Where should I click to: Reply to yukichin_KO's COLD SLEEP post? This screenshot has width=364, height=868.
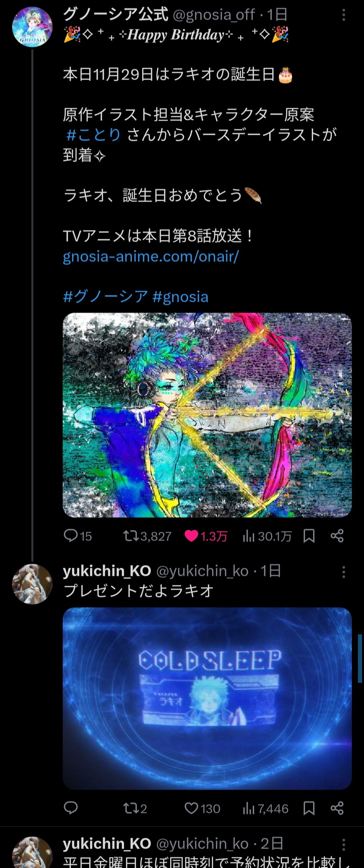point(71,808)
